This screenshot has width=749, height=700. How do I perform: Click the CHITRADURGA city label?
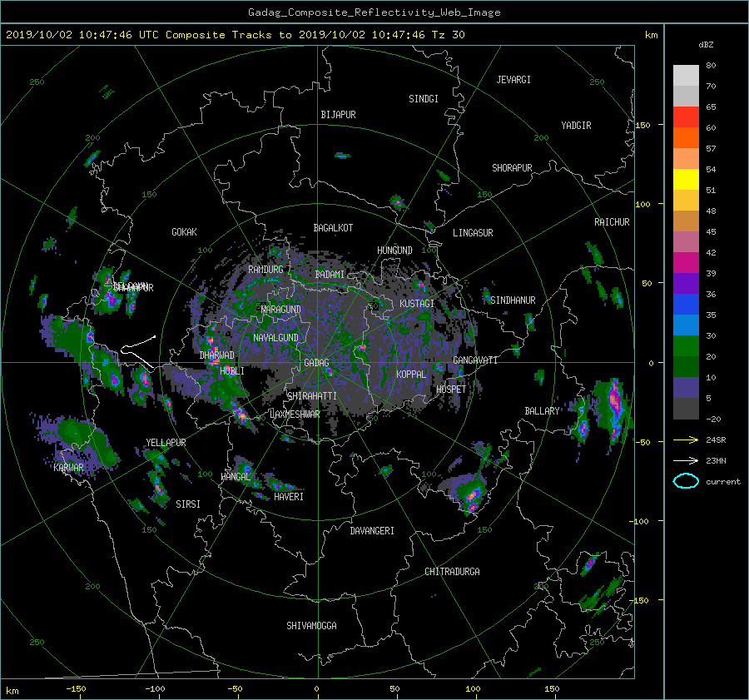[x=452, y=572]
